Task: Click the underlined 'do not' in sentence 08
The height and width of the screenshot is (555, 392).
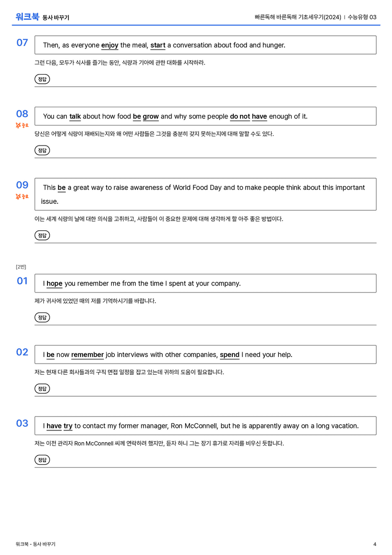Action: [240, 116]
